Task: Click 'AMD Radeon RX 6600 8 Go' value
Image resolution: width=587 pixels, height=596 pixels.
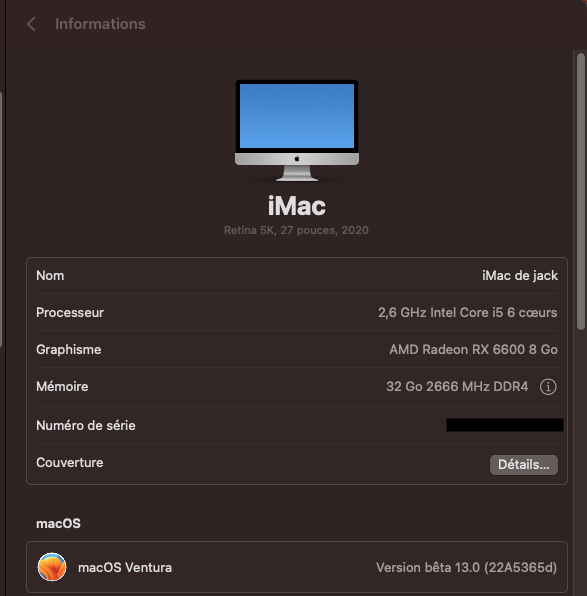Action: (x=473, y=349)
